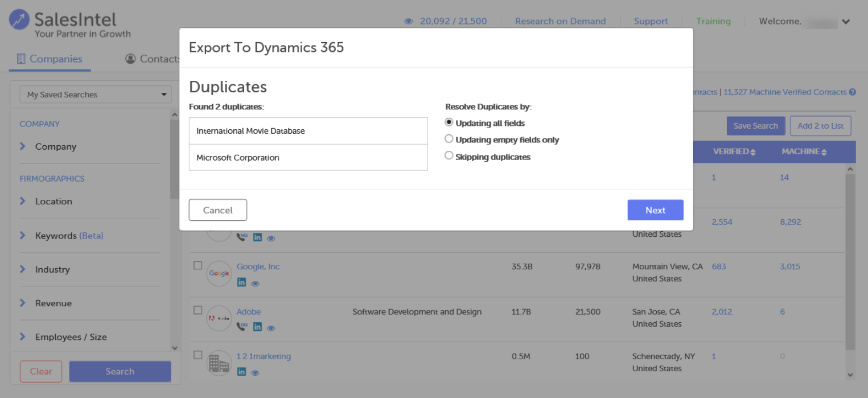The image size is (868, 398).
Task: Select the Updating all fields option
Action: [x=449, y=122]
